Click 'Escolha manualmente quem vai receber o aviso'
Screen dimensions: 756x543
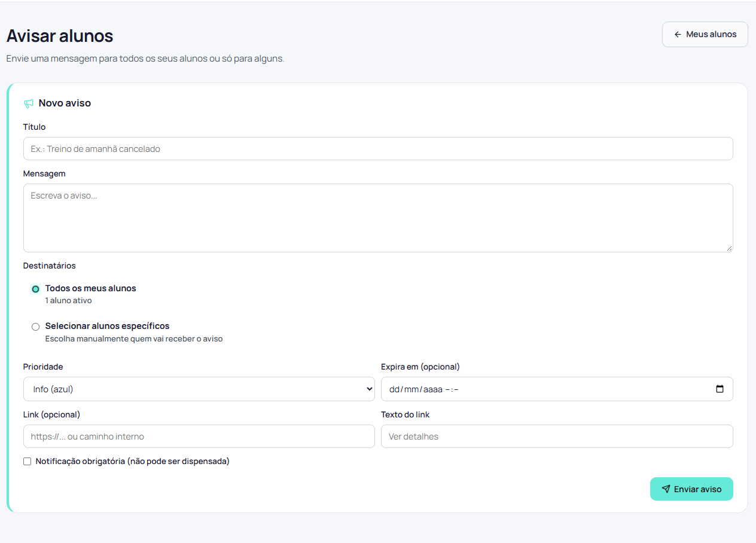pyautogui.click(x=134, y=339)
